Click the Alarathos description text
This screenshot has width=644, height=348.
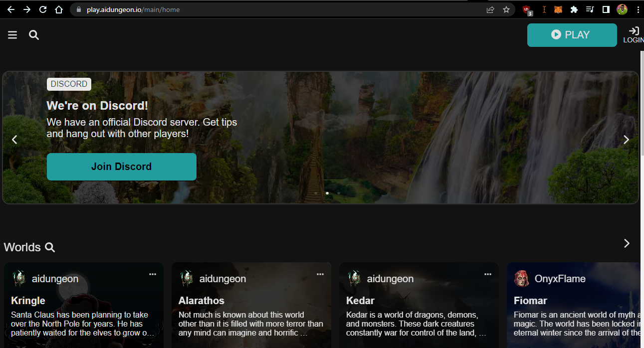(251, 324)
